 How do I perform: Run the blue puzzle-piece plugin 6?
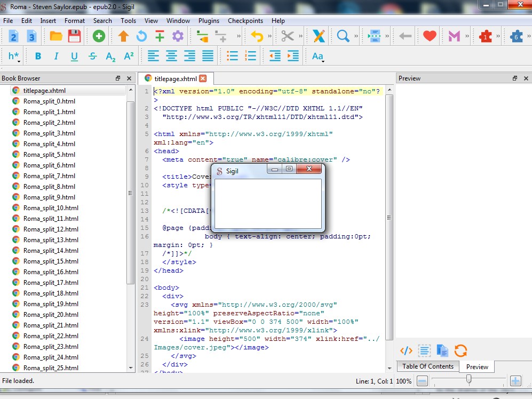pyautogui.click(x=516, y=36)
